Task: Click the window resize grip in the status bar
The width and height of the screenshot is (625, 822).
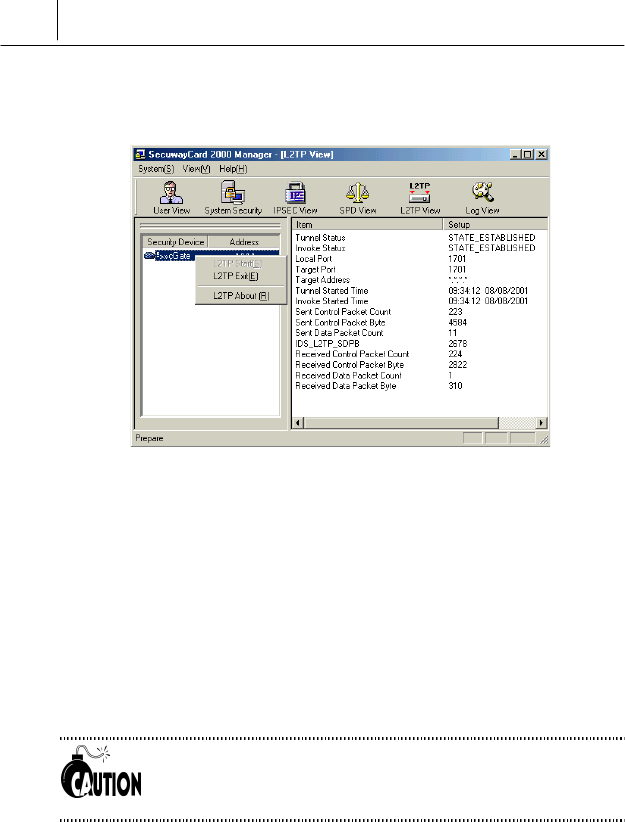Action: coord(544,440)
